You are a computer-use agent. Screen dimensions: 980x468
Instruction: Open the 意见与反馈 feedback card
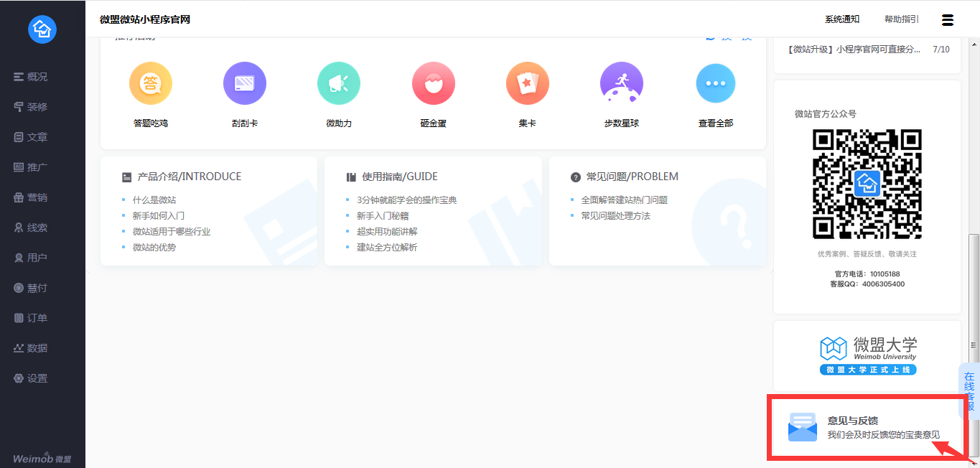[867, 427]
